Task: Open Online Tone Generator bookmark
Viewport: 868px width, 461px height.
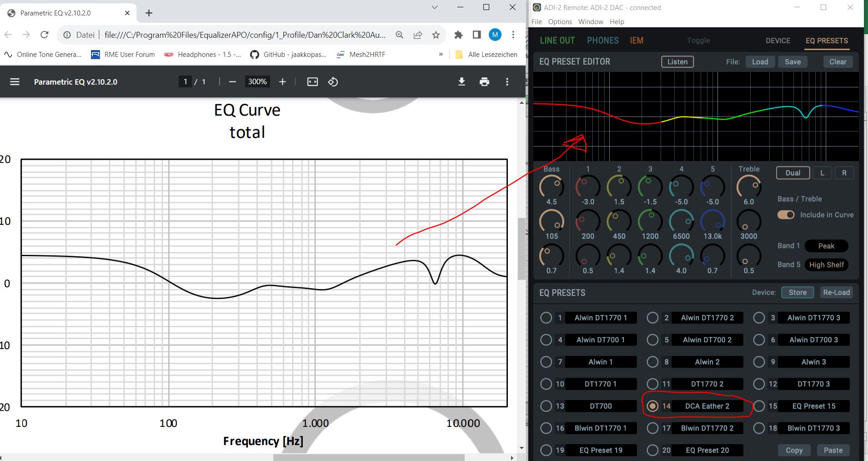Action: coord(43,55)
